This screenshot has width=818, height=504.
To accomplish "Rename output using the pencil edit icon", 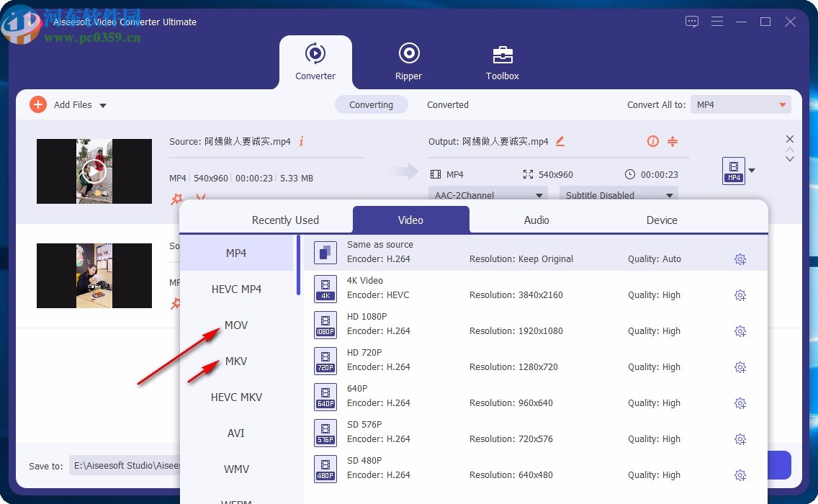I will 560,142.
